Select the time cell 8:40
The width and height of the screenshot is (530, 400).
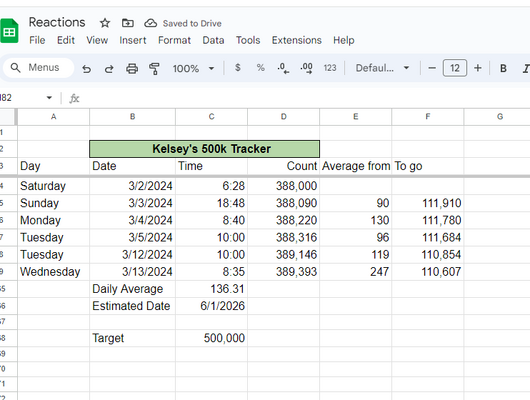(212, 220)
